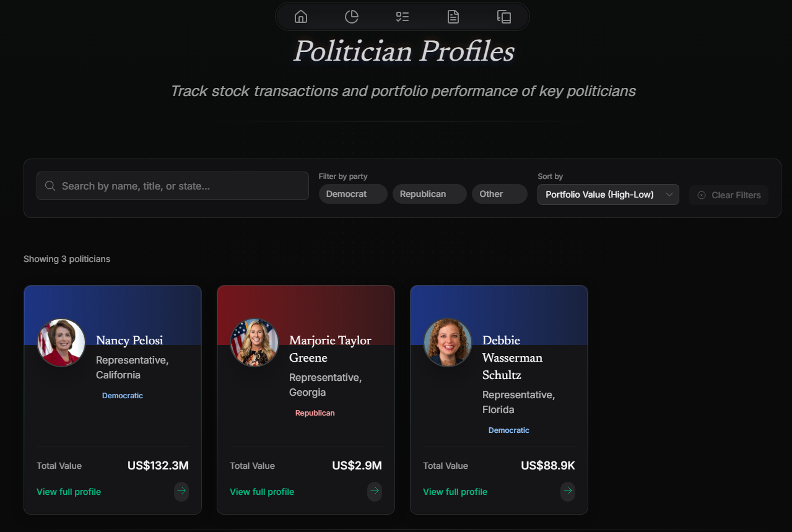Open the Portfolio Value sort dropdown
The width and height of the screenshot is (792, 532).
point(607,194)
